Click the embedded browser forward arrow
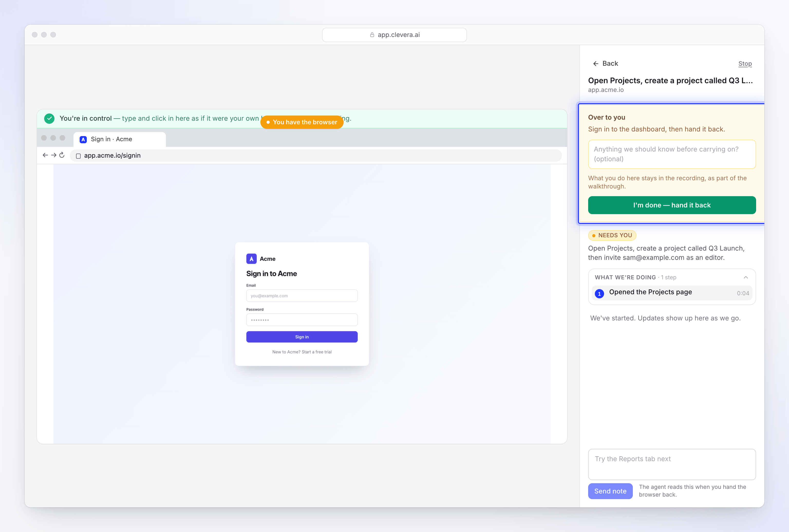789x532 pixels. [54, 155]
